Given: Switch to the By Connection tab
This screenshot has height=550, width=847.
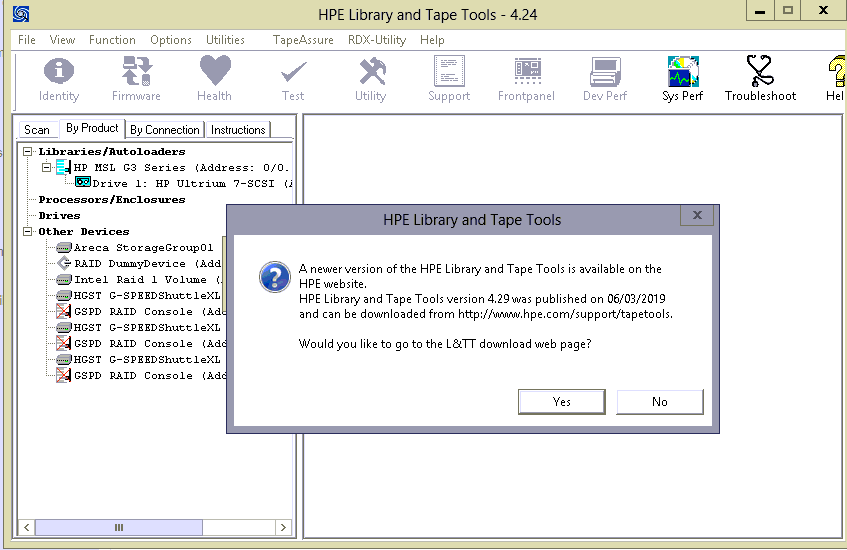Looking at the screenshot, I should [165, 130].
